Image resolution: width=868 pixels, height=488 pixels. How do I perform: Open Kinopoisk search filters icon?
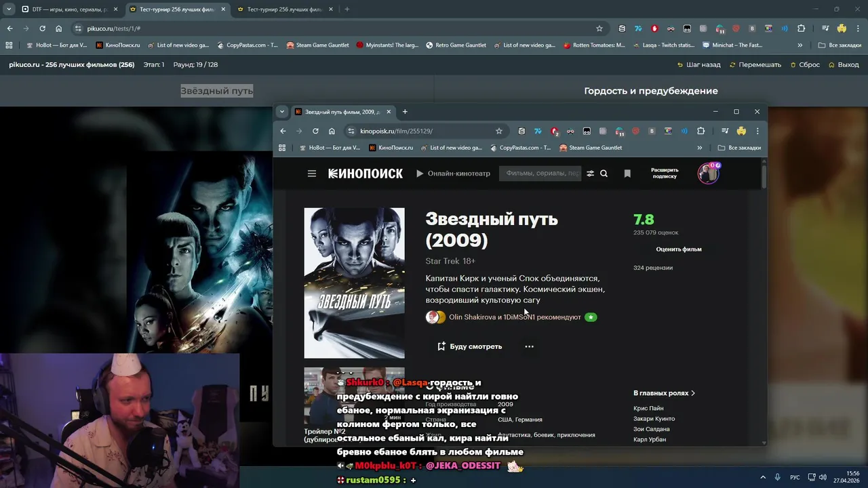(x=590, y=174)
